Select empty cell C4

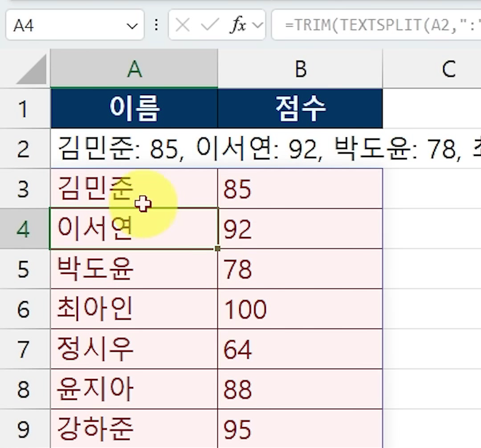click(x=432, y=229)
